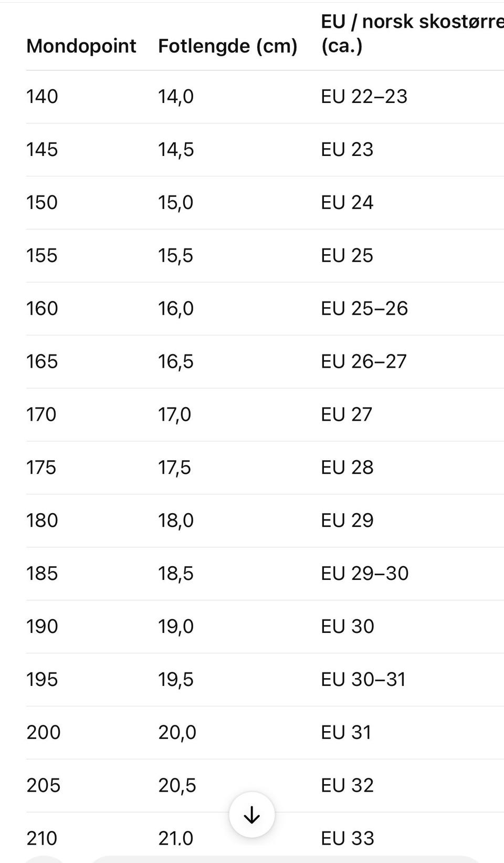Select the Mondopoint 190 cell

[x=42, y=627]
